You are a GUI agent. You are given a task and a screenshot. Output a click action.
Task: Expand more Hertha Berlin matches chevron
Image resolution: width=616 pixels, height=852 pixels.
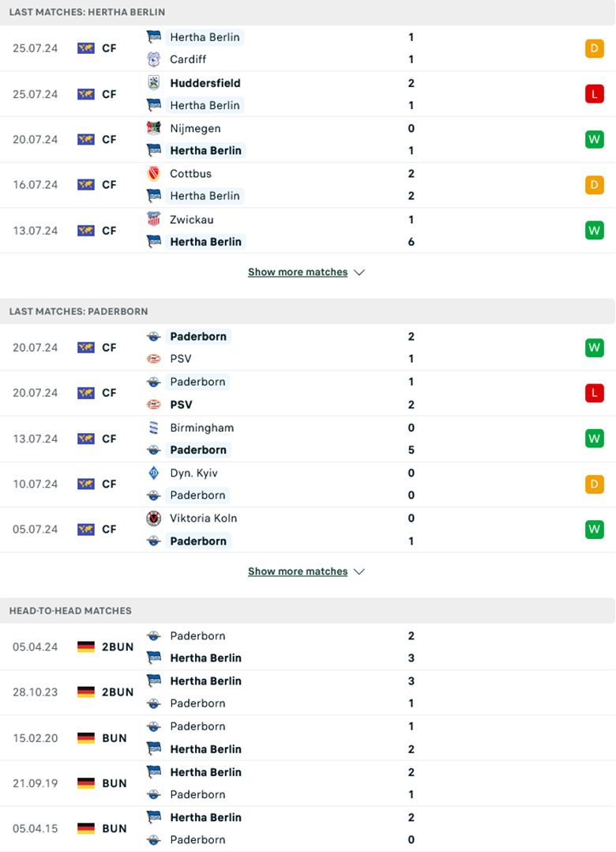tap(360, 273)
